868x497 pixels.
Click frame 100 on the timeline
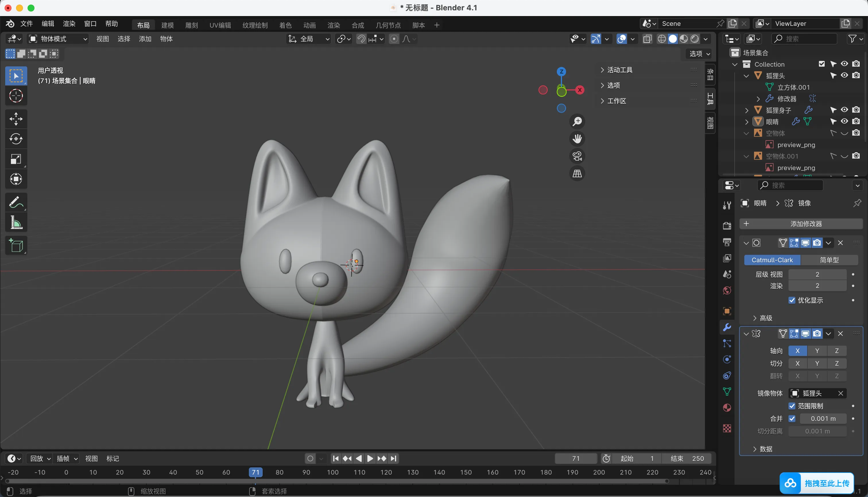(333, 472)
